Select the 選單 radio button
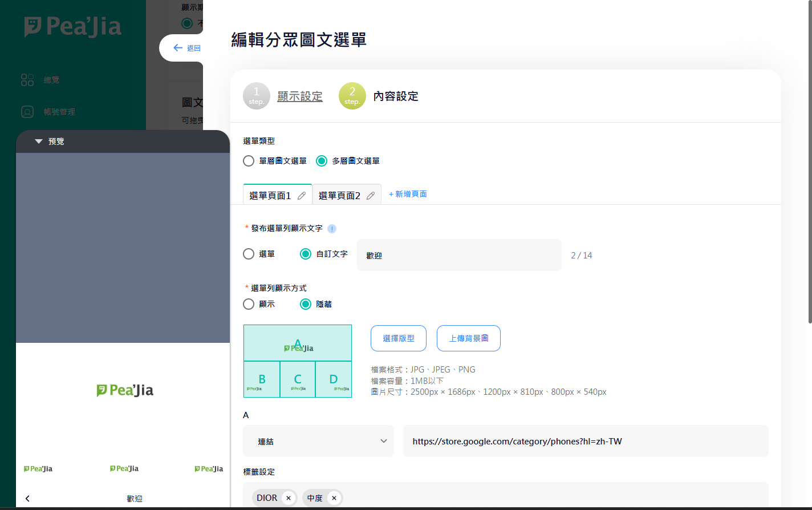The height and width of the screenshot is (510, 812). [249, 254]
